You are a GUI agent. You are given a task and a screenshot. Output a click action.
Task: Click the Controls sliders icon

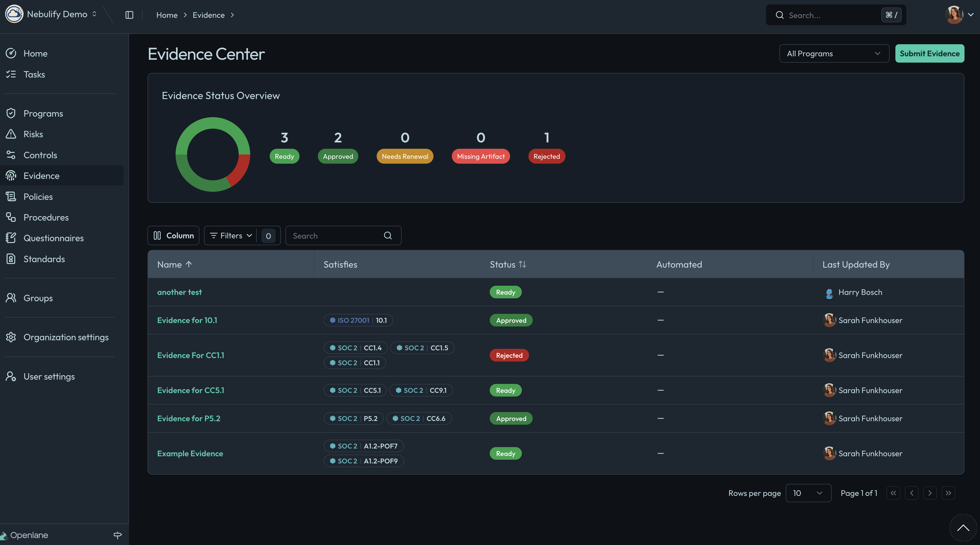click(11, 155)
